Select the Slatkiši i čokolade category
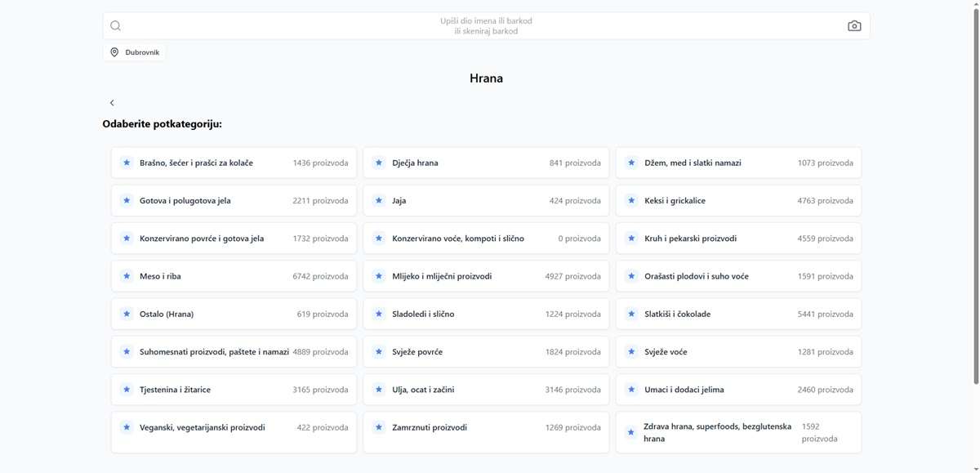 point(738,314)
